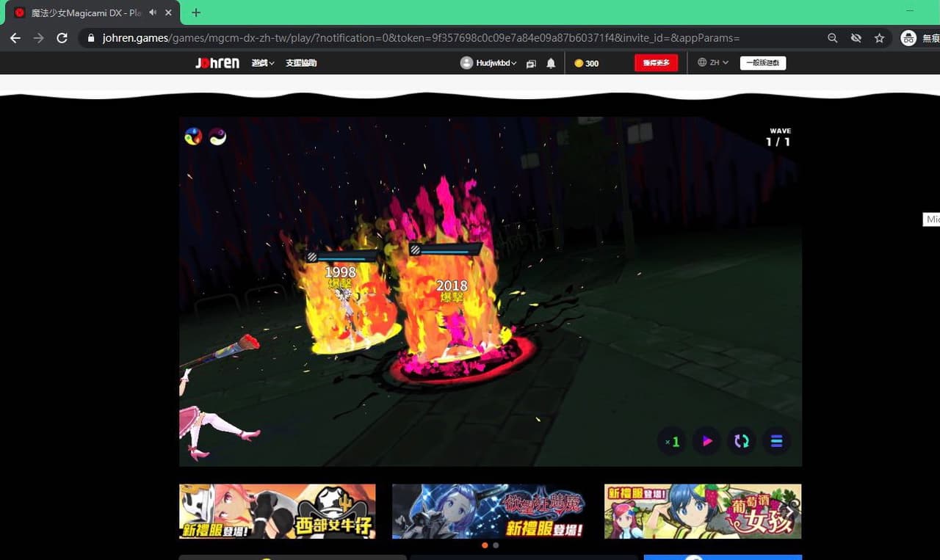The width and height of the screenshot is (940, 560).
Task: Click the 300 coin balance
Action: click(587, 64)
